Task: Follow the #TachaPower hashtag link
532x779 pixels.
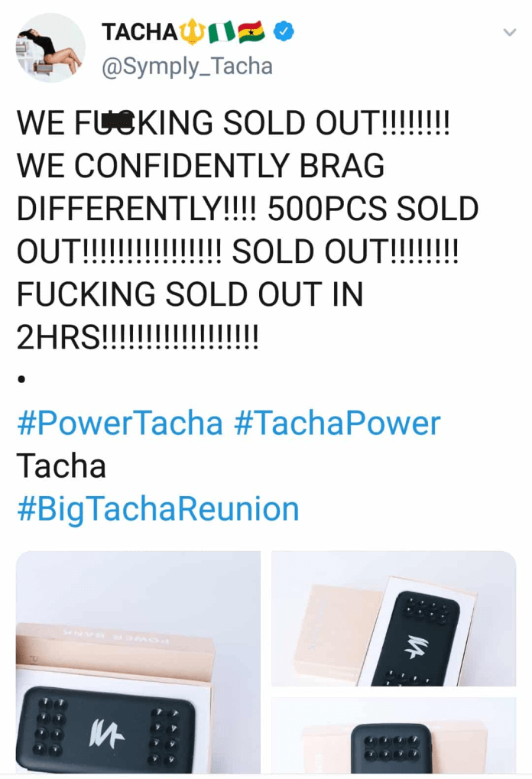Action: click(x=337, y=423)
